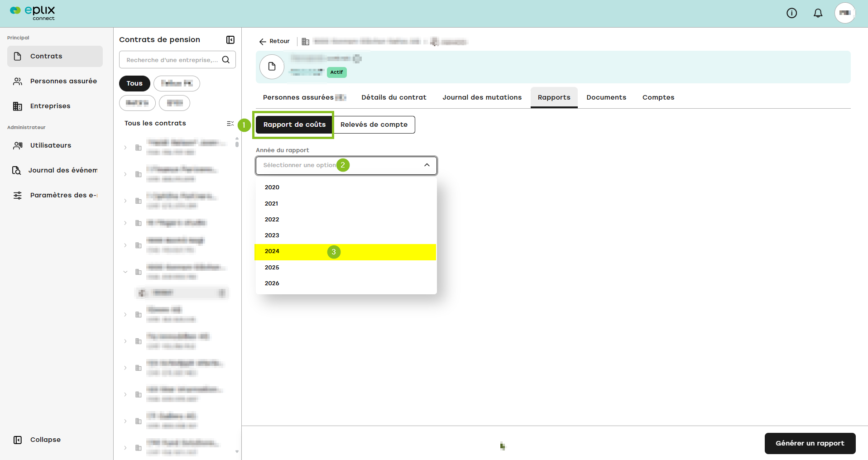Collapse all contracts via list icon
Image resolution: width=868 pixels, height=460 pixels.
coord(230,123)
